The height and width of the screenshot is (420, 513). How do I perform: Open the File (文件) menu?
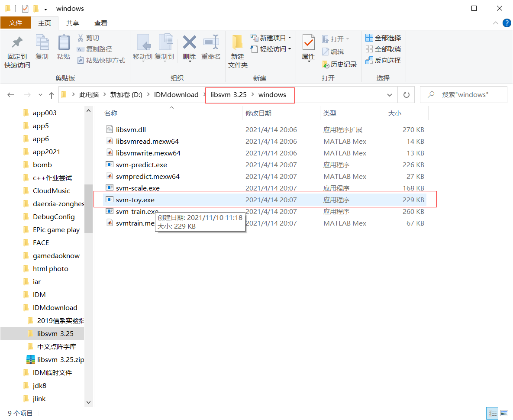click(x=16, y=23)
